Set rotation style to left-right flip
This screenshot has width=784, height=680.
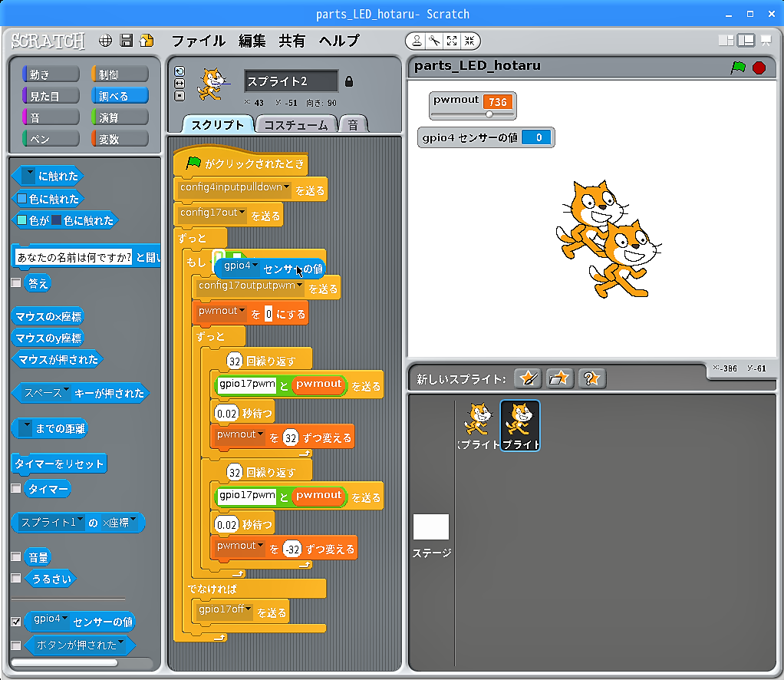tap(180, 84)
